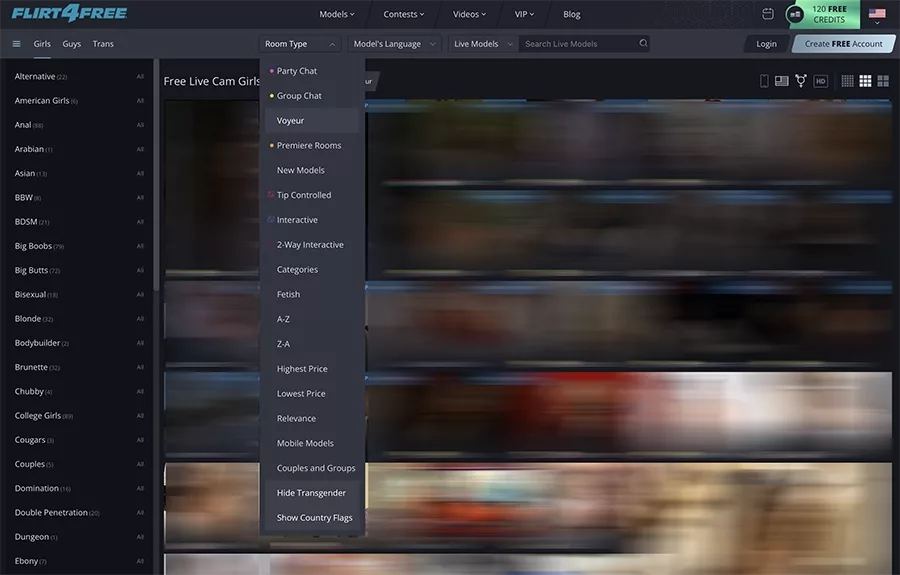Open the Blog page

572,14
